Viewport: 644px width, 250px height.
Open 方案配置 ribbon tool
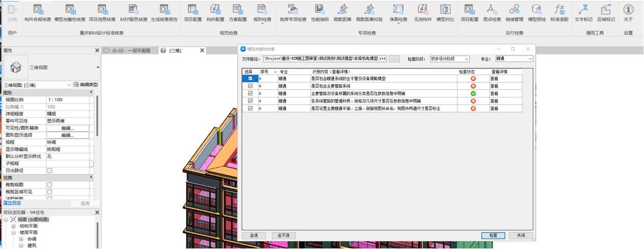coord(238,13)
